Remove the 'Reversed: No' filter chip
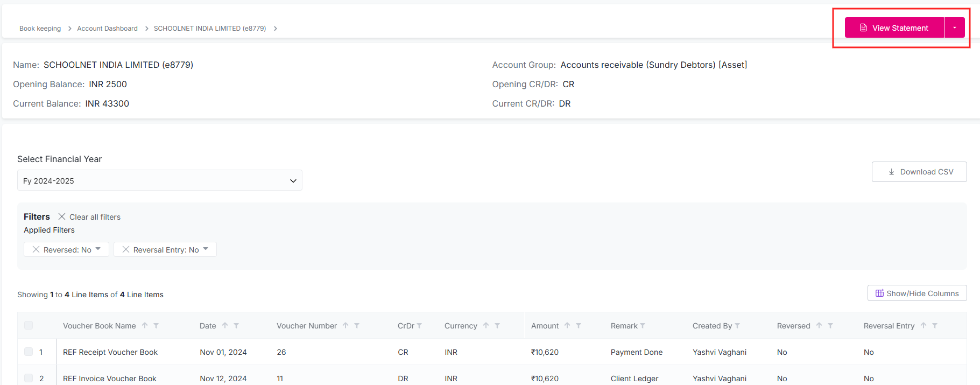The width and height of the screenshot is (980, 385). click(x=36, y=249)
